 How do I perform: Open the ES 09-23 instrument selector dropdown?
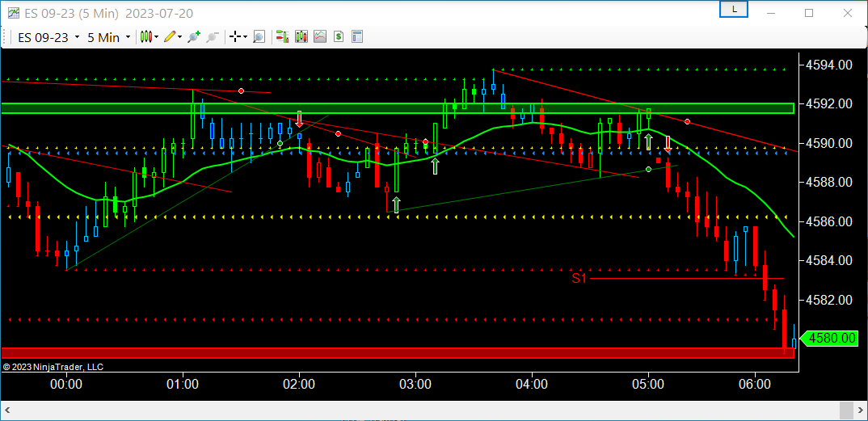(x=48, y=37)
